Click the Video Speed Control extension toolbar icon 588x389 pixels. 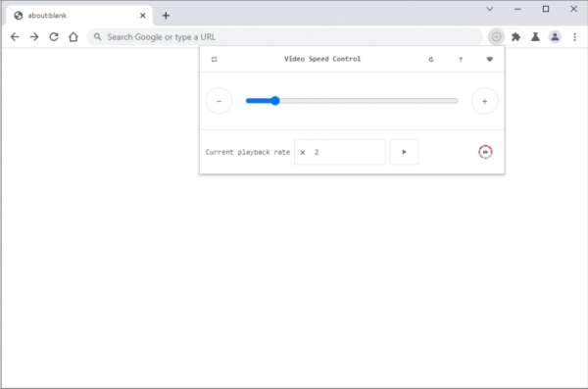[496, 37]
